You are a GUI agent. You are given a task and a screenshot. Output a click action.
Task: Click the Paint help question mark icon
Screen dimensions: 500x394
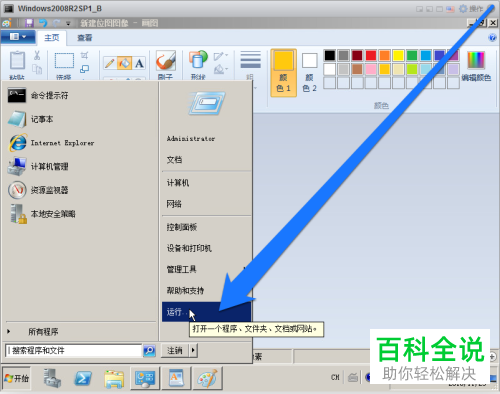coord(492,38)
